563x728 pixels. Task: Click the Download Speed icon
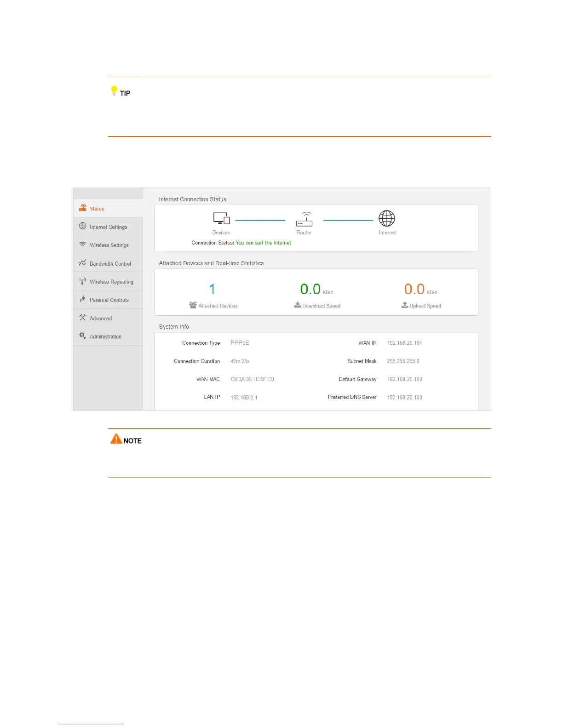click(298, 305)
